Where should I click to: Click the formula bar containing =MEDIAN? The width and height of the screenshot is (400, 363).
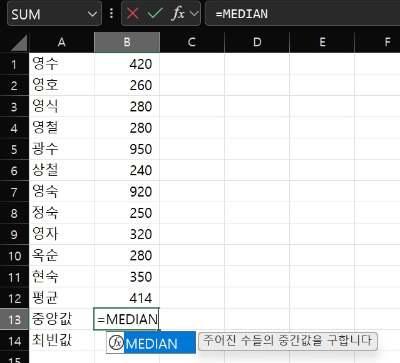click(302, 14)
